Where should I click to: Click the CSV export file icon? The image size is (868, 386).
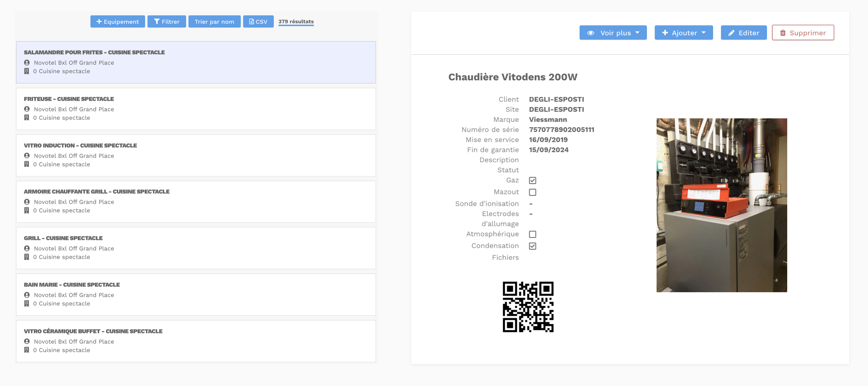251,21
